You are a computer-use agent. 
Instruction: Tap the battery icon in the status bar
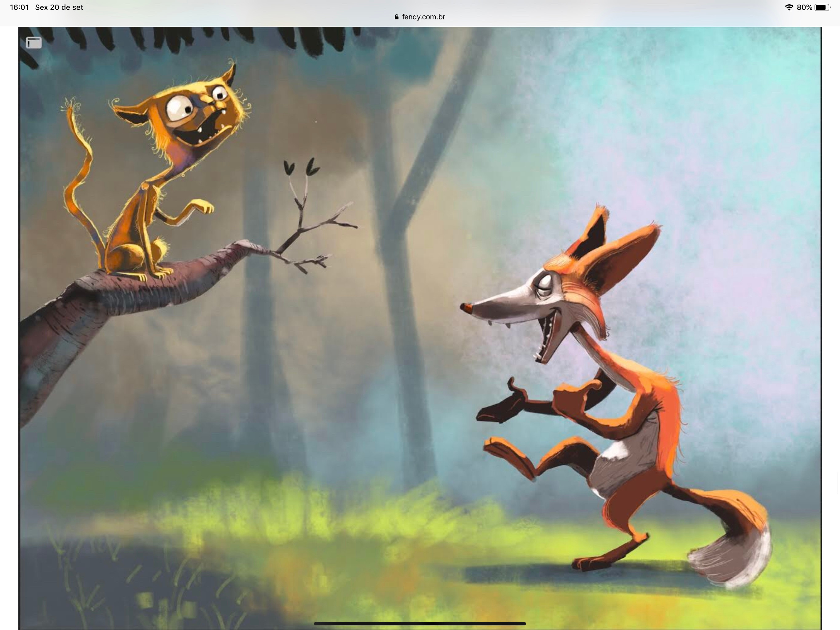(822, 7)
